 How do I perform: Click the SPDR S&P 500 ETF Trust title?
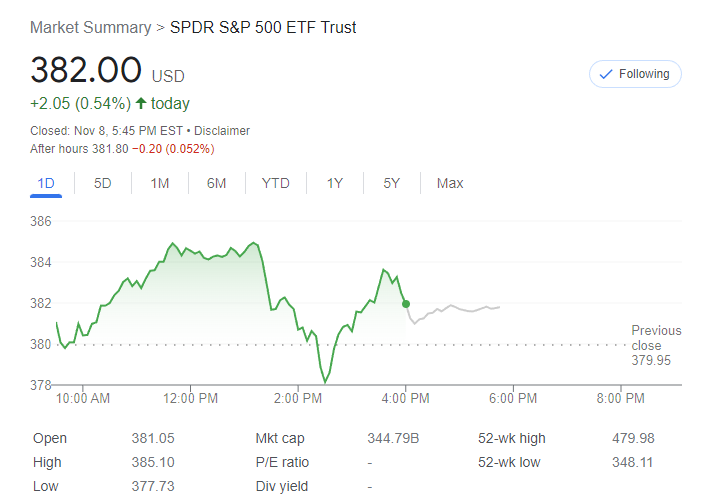pos(263,27)
